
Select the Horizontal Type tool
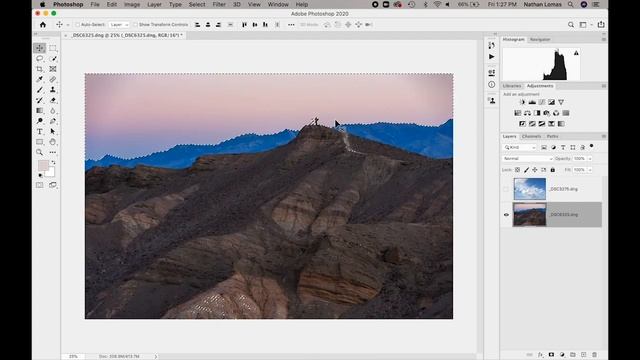click(40, 131)
